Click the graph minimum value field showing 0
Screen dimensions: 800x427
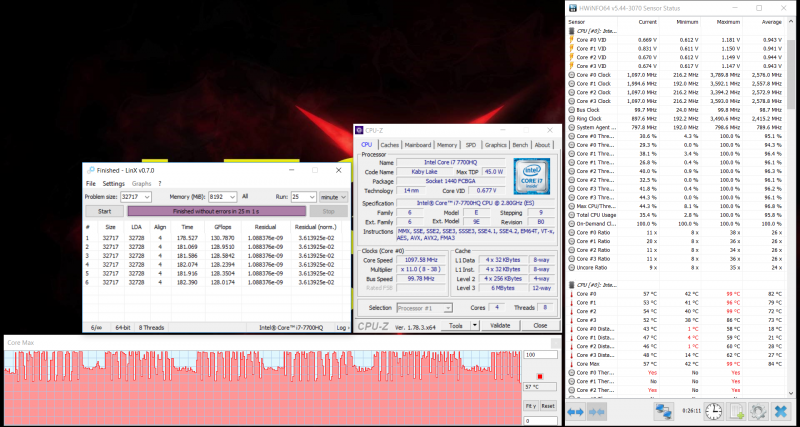click(x=540, y=421)
